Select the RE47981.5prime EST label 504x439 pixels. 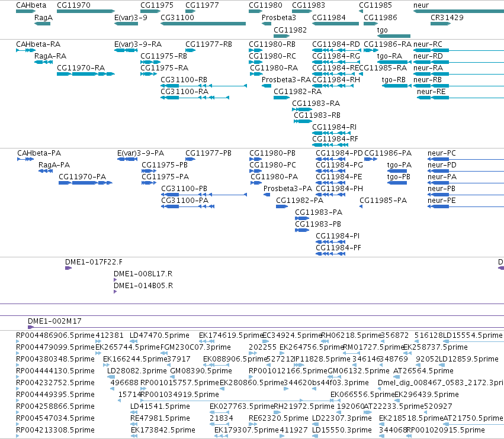[160, 418]
